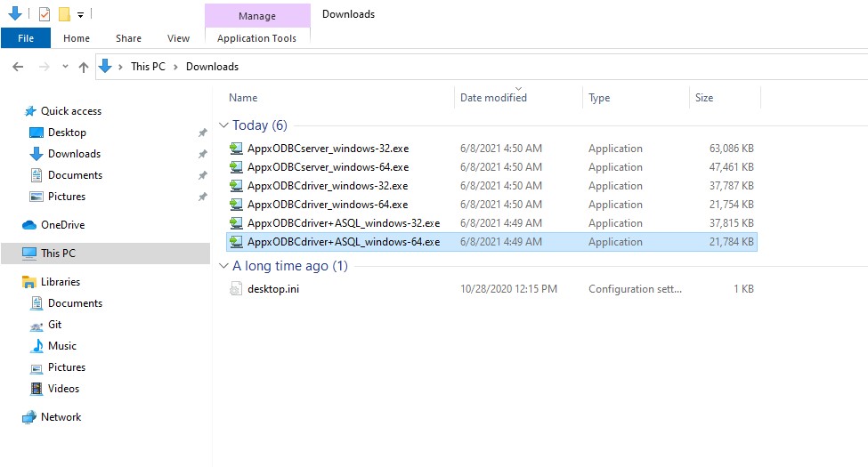Open Desktop in Quick access

pyautogui.click(x=67, y=133)
